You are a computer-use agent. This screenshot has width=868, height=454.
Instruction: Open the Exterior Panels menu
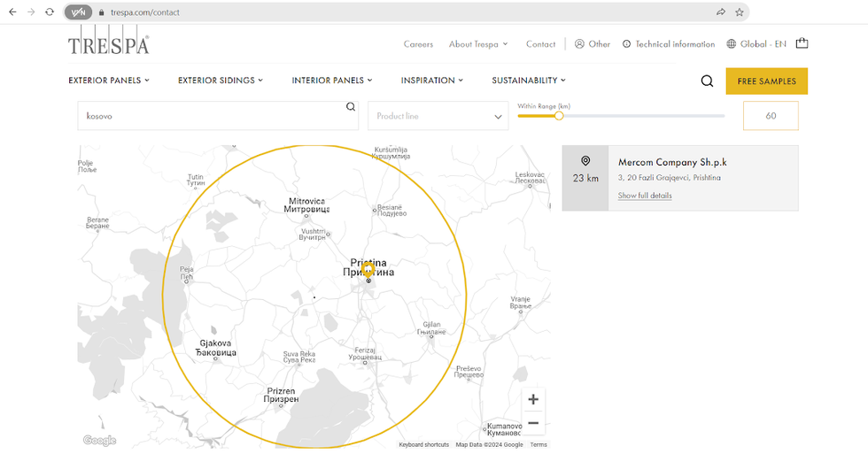[x=109, y=81]
